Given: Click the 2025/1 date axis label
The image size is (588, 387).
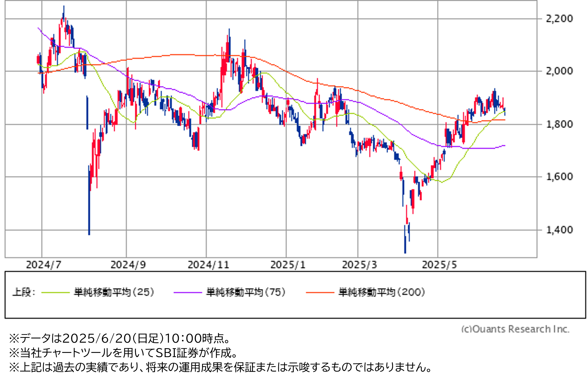Looking at the screenshot, I should [x=288, y=265].
